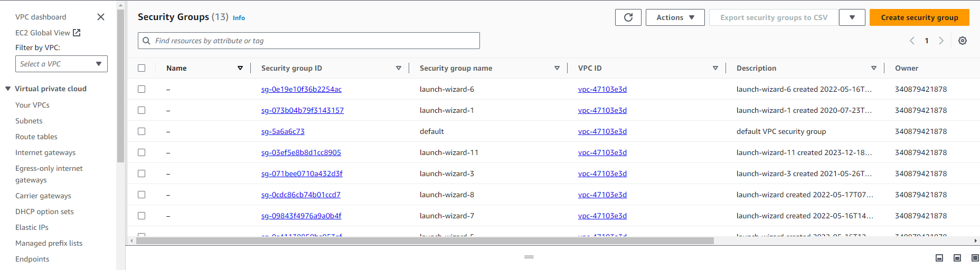Viewport: 980px width, 270px height.
Task: Check the launch-wizard-6 row checkbox
Action: (142, 89)
